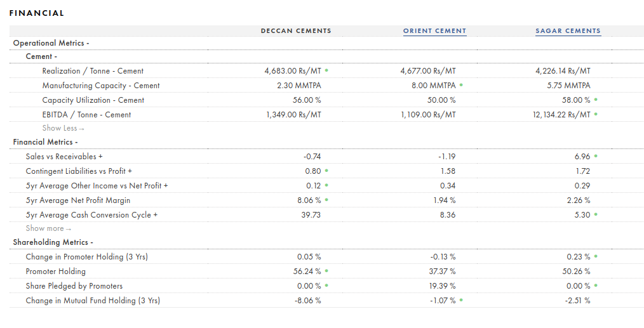Click green dot next to Sagar's 6.96 value
This screenshot has width=644, height=328.
click(x=596, y=156)
